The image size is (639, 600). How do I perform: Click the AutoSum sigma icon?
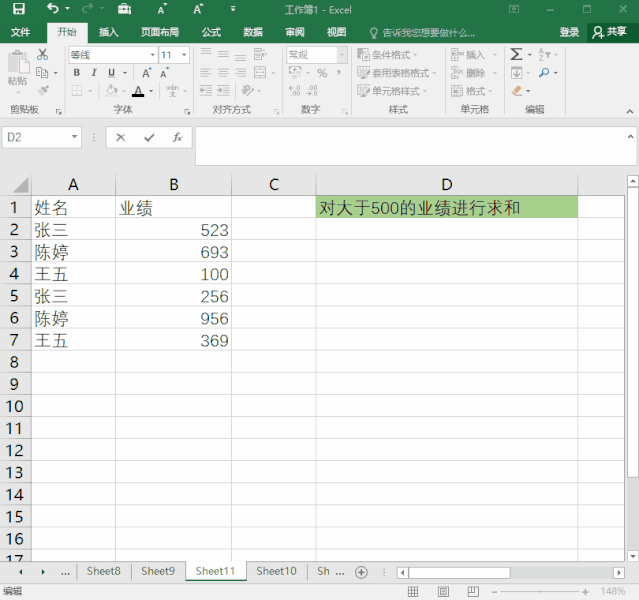[516, 55]
